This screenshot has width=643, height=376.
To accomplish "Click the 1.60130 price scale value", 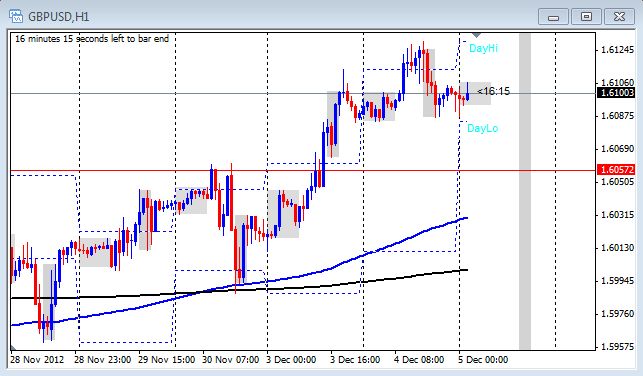I will (617, 247).
